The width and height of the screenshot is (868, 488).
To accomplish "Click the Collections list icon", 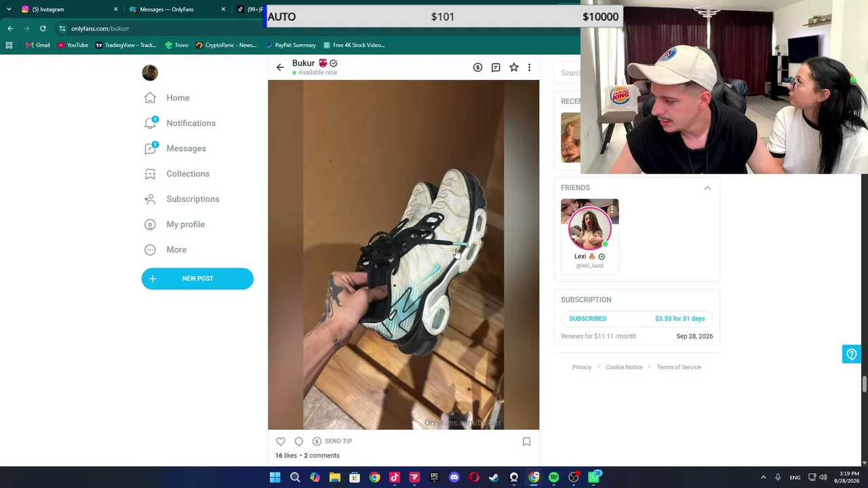I will (150, 174).
